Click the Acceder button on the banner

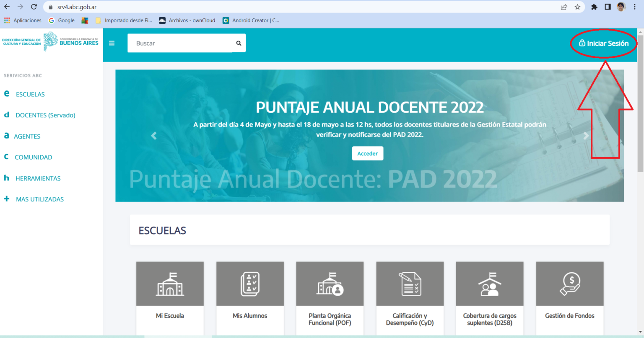click(x=368, y=154)
